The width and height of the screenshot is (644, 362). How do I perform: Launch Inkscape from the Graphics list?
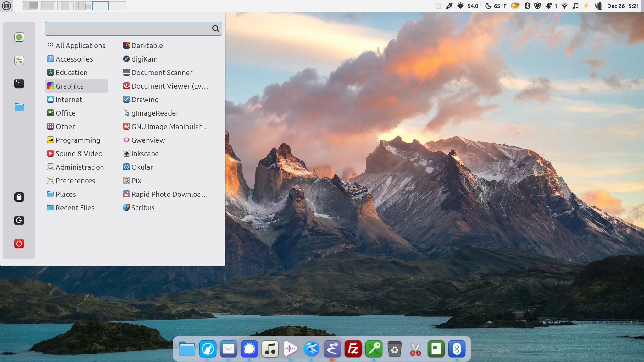click(145, 153)
